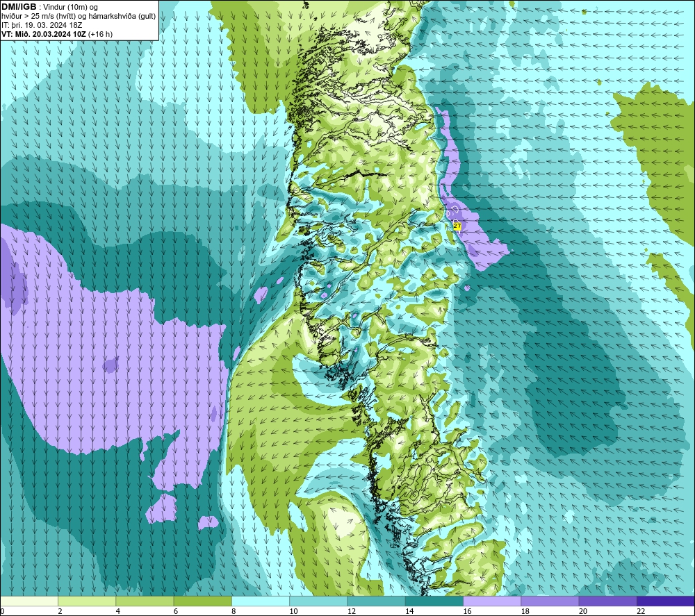Click the yellow '27' maximum gust marker
The height and width of the screenshot is (616, 695).
[457, 226]
